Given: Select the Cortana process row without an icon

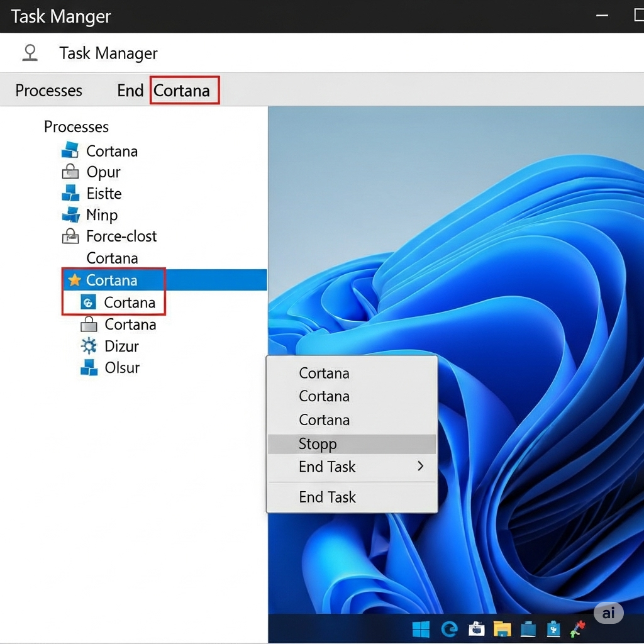Looking at the screenshot, I should coord(112,258).
